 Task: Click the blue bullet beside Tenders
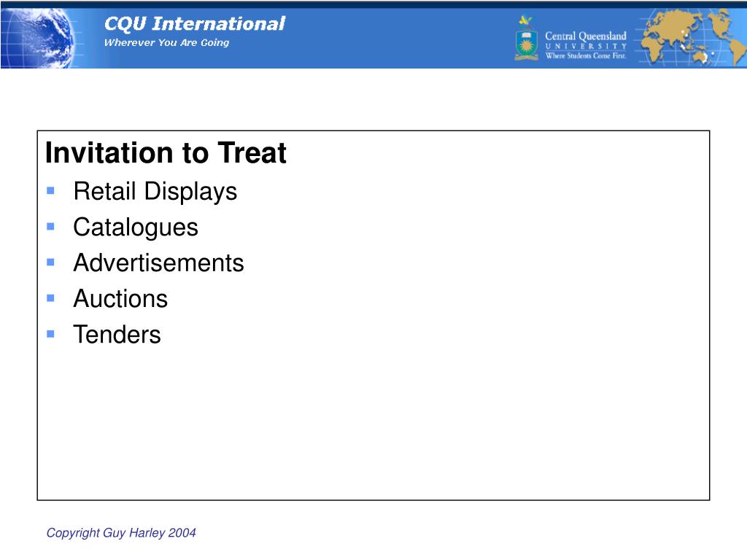click(x=50, y=334)
